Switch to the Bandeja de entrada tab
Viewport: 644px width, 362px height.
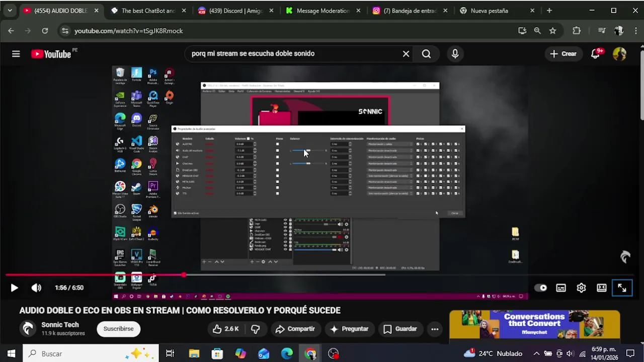pyautogui.click(x=411, y=11)
